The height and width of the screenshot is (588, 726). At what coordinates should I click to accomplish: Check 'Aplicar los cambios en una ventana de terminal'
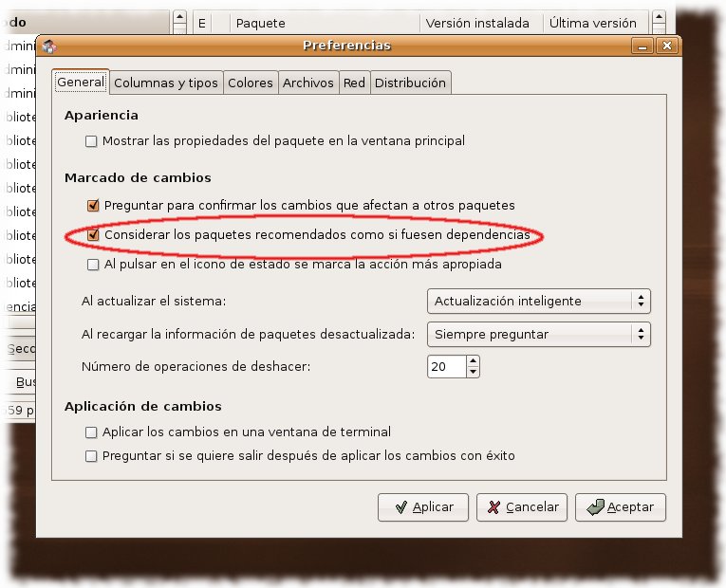point(91,432)
